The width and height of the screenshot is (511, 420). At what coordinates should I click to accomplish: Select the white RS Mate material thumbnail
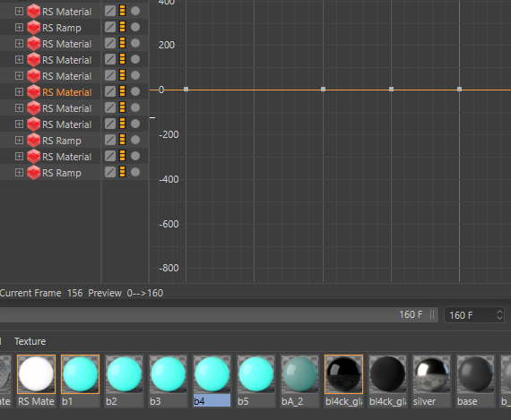pos(36,374)
